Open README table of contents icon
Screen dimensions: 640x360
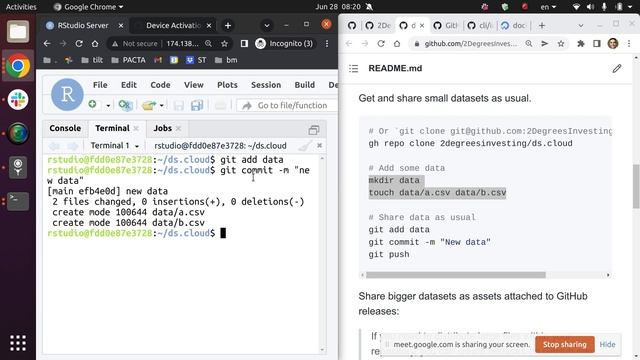pyautogui.click(x=353, y=69)
